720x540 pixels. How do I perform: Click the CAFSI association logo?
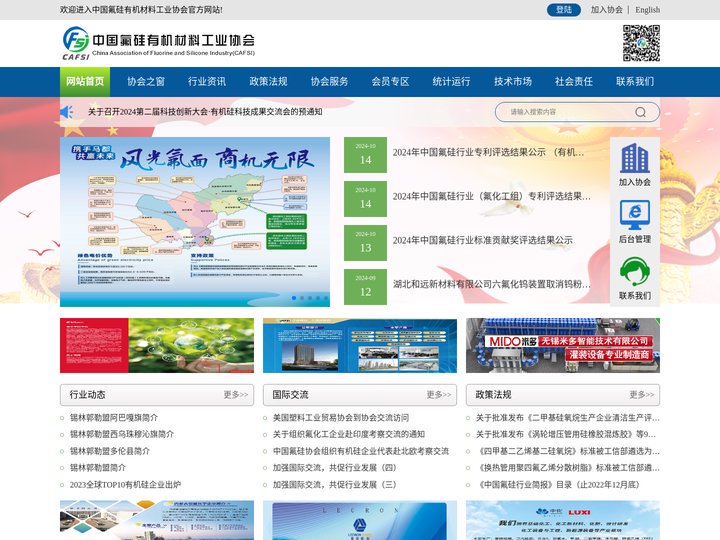click(158, 43)
